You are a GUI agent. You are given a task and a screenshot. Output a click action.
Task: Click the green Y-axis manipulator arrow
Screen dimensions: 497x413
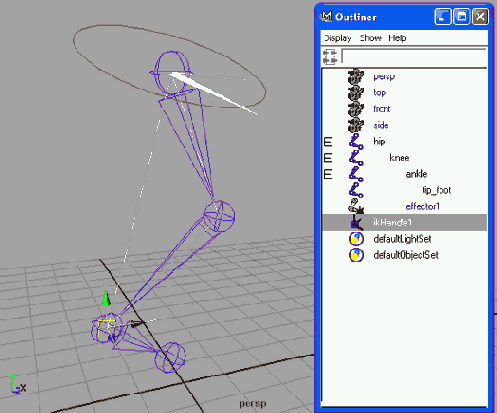(106, 298)
